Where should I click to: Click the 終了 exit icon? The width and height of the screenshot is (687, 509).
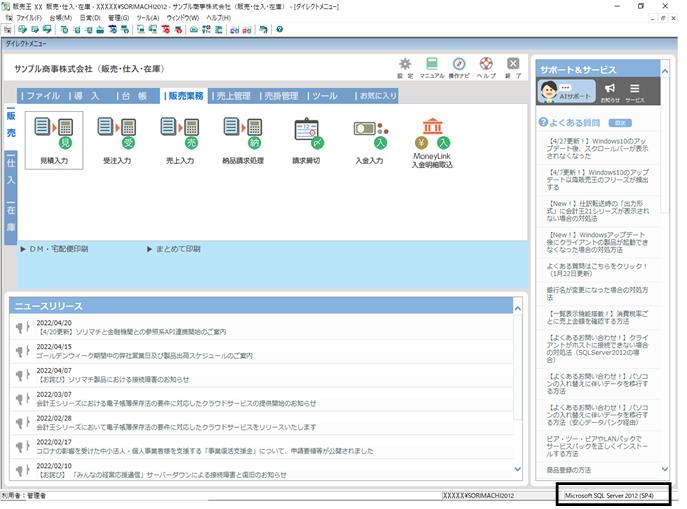point(513,67)
